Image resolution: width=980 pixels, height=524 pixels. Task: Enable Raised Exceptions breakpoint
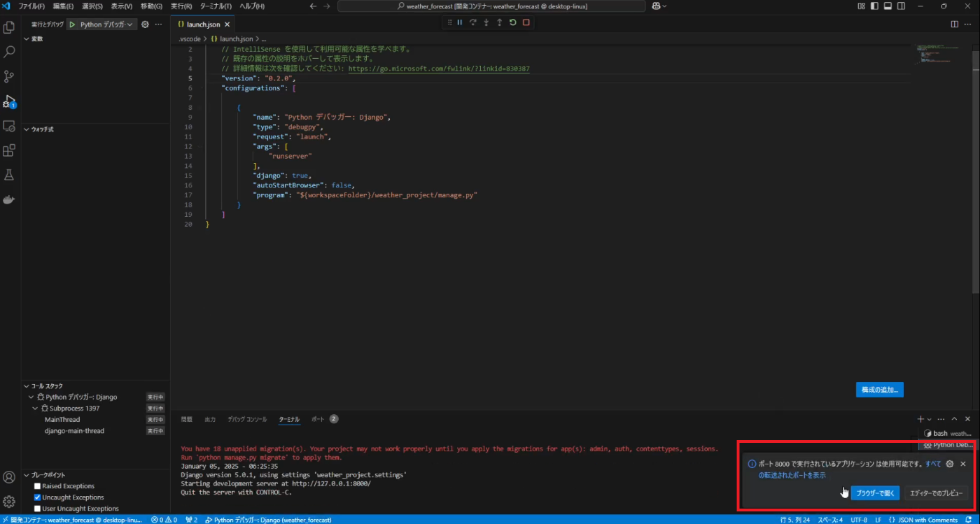(x=38, y=486)
